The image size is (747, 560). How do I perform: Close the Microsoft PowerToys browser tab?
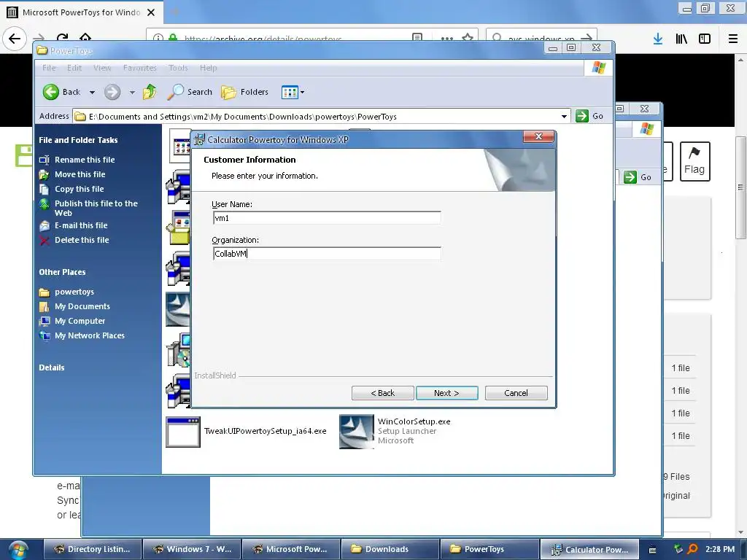(x=151, y=12)
